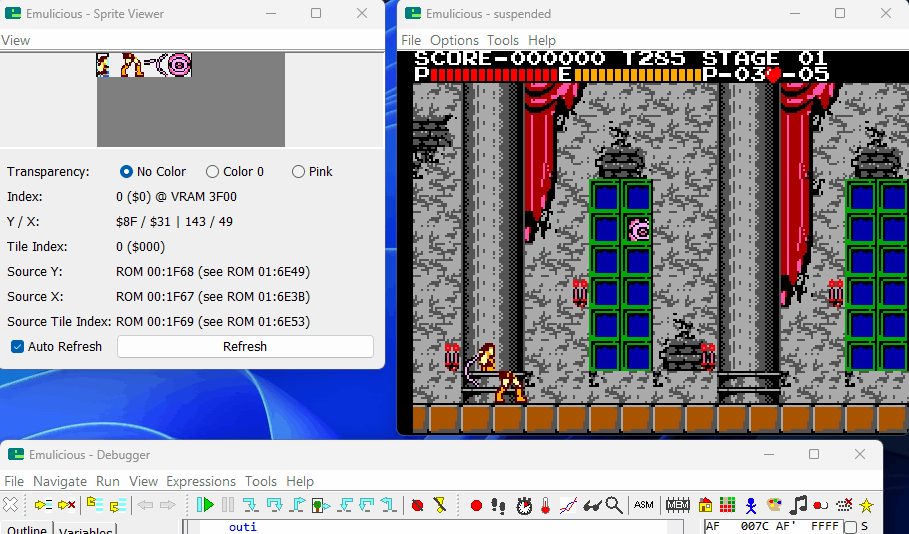The width and height of the screenshot is (909, 534).
Task: Open the Debugger View menu
Action: [143, 481]
